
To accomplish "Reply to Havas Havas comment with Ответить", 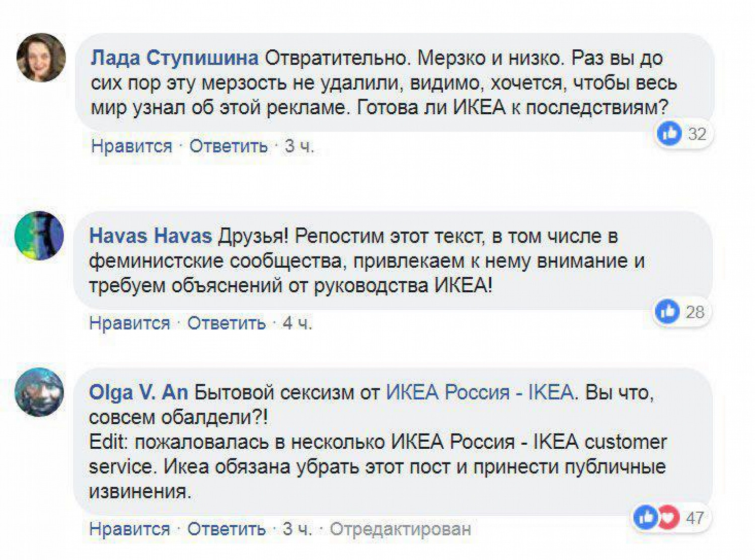I will click(x=226, y=324).
